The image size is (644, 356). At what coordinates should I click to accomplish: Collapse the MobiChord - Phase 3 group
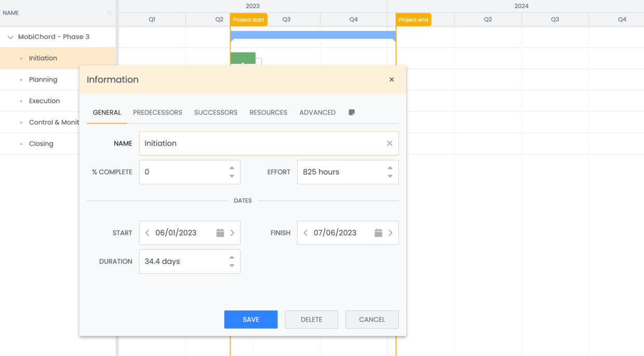point(9,37)
